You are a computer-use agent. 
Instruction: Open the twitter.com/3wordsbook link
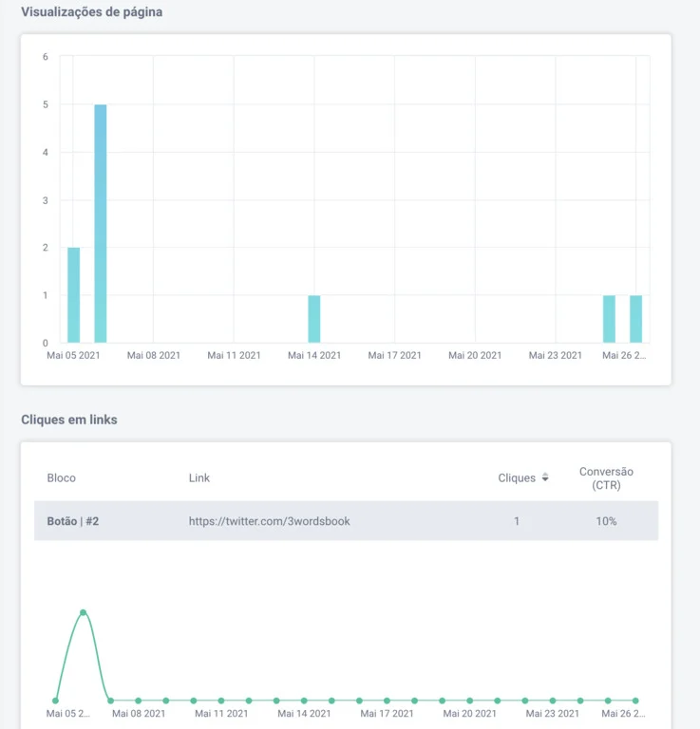click(269, 521)
